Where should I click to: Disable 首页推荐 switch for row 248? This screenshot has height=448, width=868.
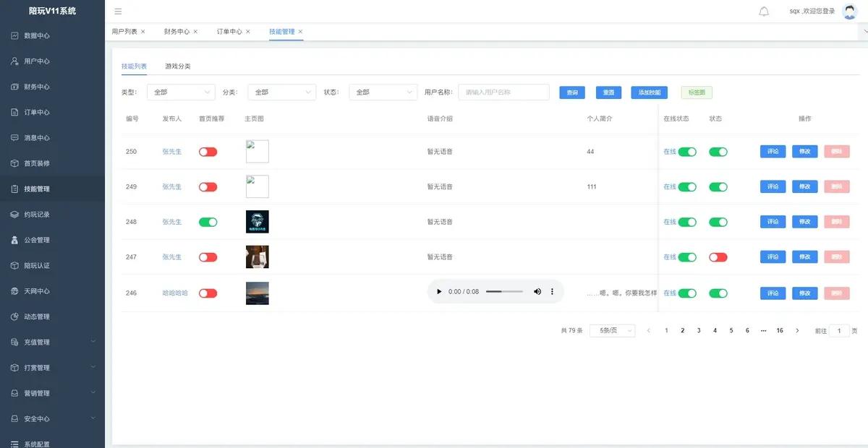(x=208, y=222)
